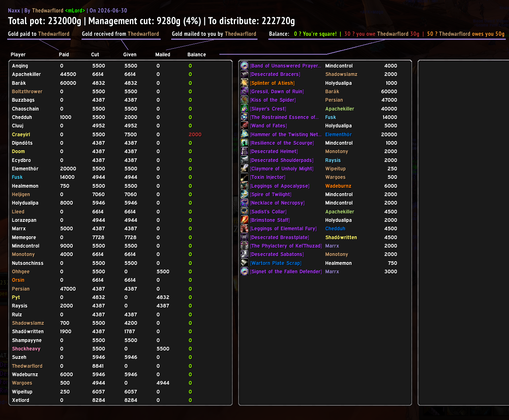Click the Total pot 232000g heading
Viewport: 509px width, 420px height.
pos(45,21)
